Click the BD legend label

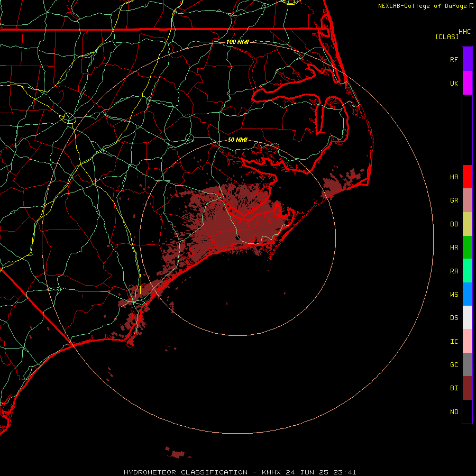[x=454, y=224]
